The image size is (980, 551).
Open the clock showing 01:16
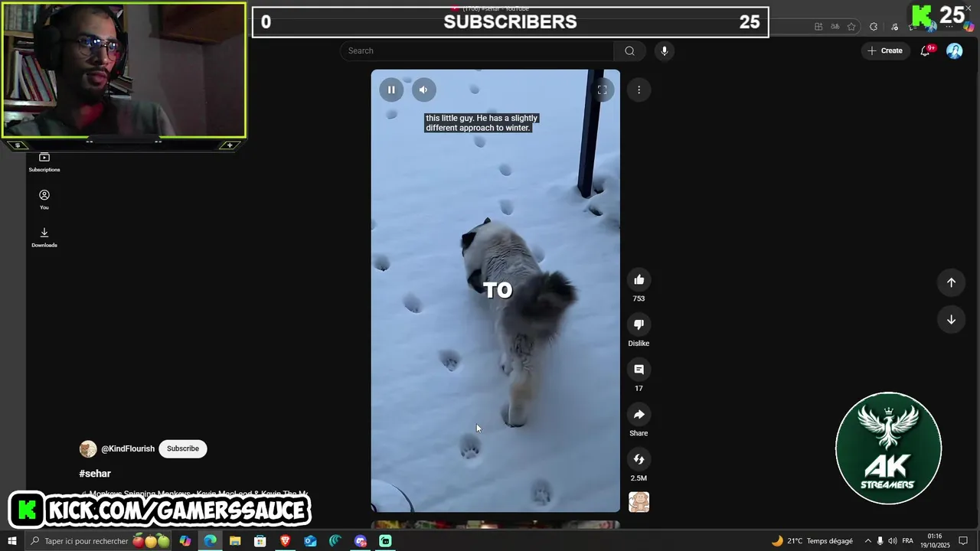pyautogui.click(x=936, y=541)
